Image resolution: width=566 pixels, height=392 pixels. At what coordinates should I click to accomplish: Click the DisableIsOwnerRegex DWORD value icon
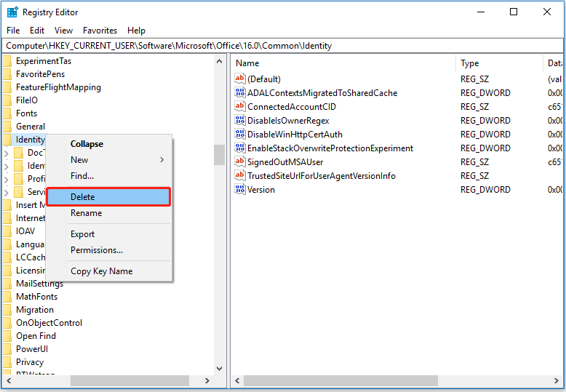pyautogui.click(x=240, y=121)
